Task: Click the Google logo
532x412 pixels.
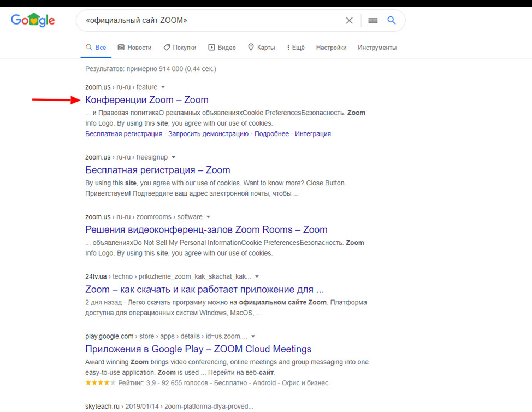Action: click(33, 20)
